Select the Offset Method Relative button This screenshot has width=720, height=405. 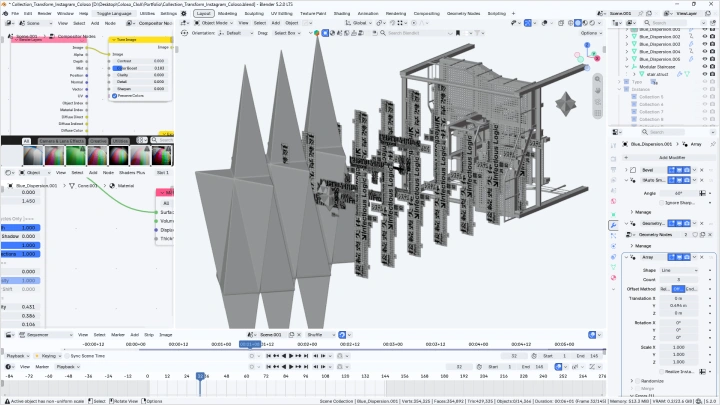point(665,289)
